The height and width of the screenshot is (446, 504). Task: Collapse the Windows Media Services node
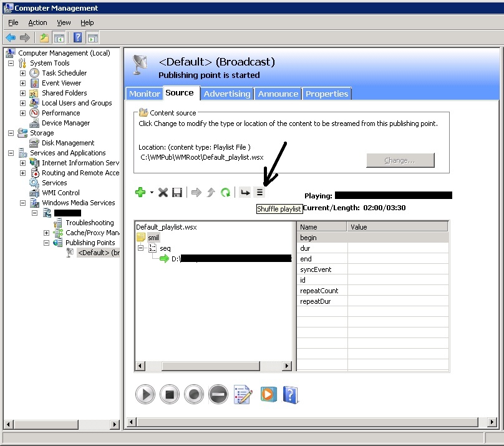point(23,203)
